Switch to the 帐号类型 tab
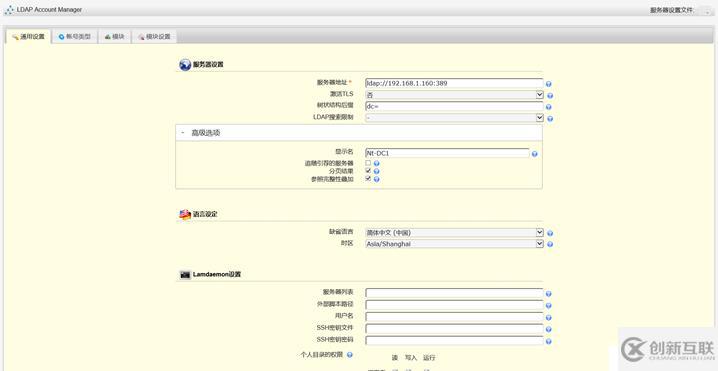Screen dimensions: 718x371 [75, 37]
